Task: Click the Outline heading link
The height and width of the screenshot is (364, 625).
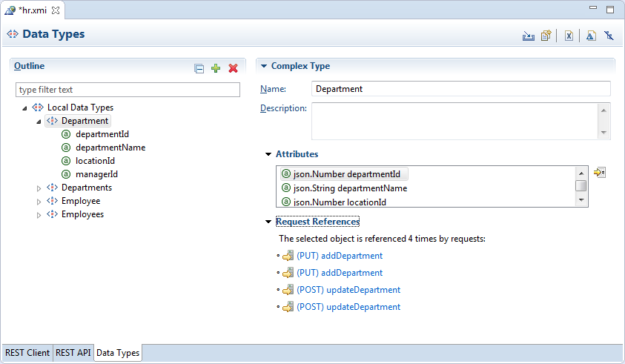Action: 29,66
